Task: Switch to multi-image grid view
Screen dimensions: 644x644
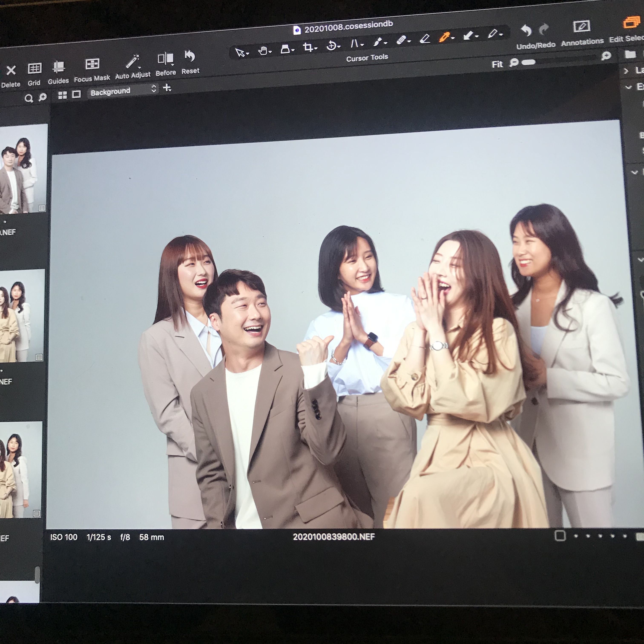Action: click(x=62, y=95)
